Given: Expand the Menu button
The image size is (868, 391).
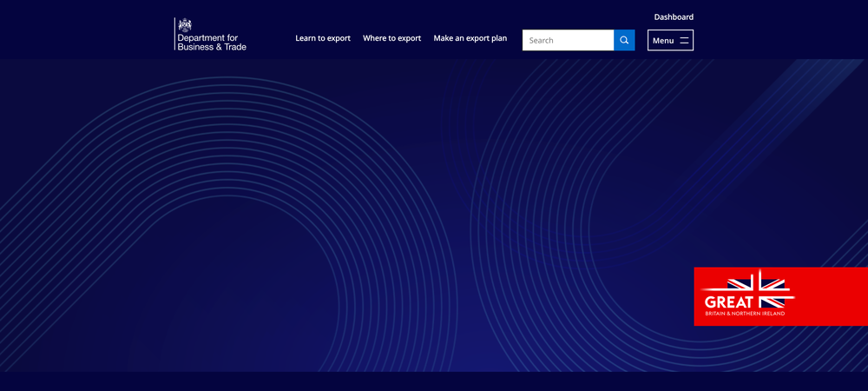Looking at the screenshot, I should (670, 41).
